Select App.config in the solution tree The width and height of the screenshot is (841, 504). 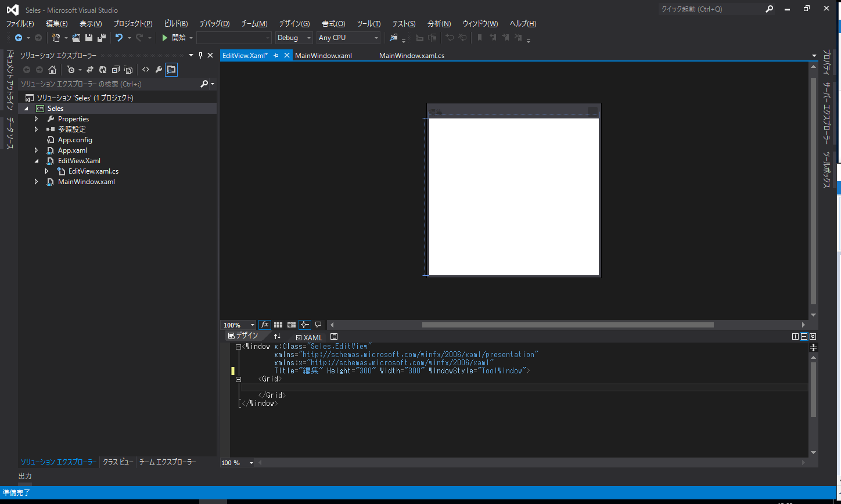point(75,140)
